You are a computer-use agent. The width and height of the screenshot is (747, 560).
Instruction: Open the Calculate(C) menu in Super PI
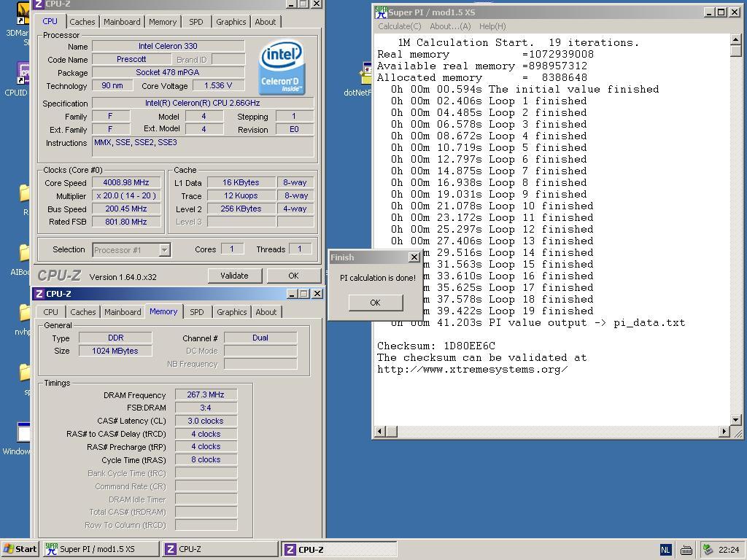point(400,26)
